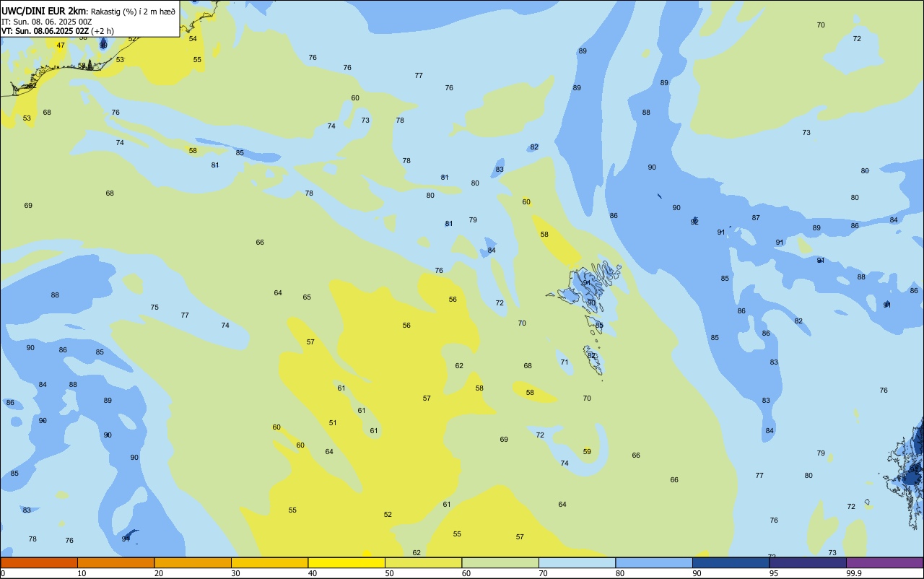Screen dimensions: 924x579
Task: Click the 60–70 pale green legend swatch
Action: tap(500, 562)
